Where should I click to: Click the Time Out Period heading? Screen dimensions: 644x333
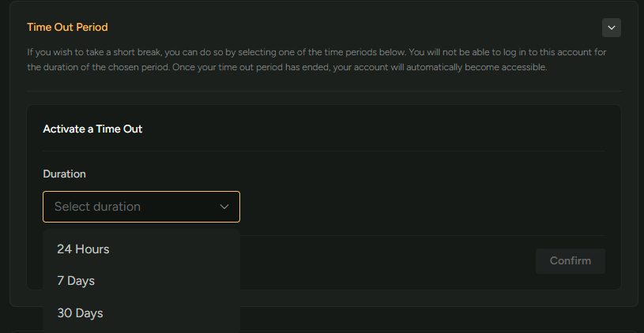[x=67, y=27]
